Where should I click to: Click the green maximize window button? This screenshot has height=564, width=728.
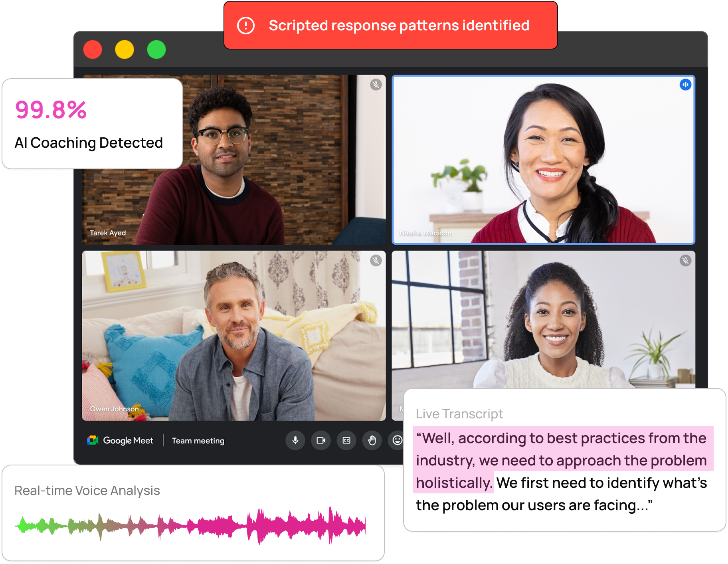click(156, 50)
